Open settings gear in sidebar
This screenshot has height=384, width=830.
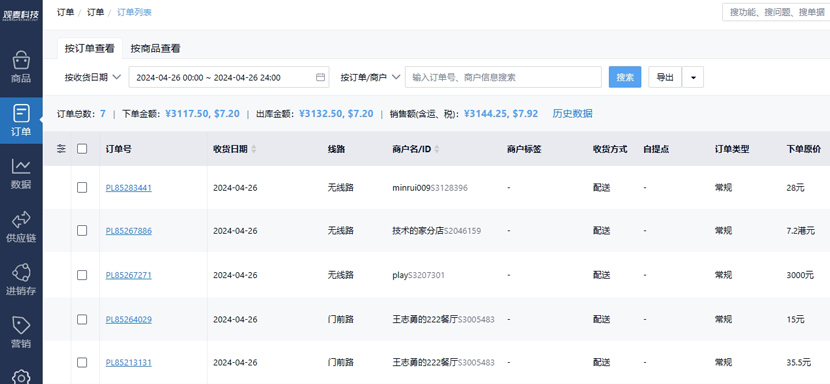click(x=21, y=377)
